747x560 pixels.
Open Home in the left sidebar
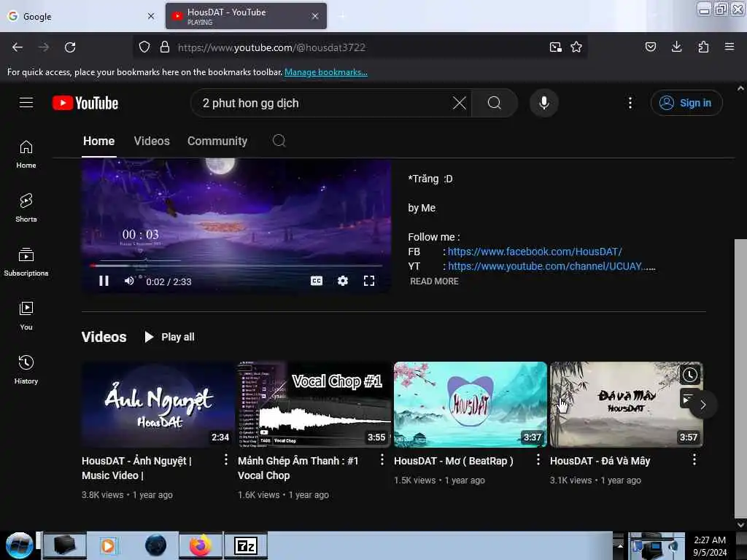click(x=26, y=155)
